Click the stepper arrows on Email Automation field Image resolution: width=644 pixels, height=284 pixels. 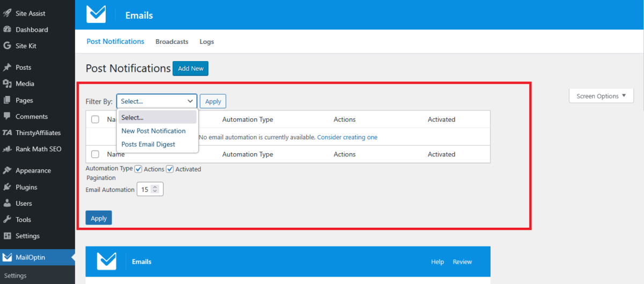tap(155, 189)
